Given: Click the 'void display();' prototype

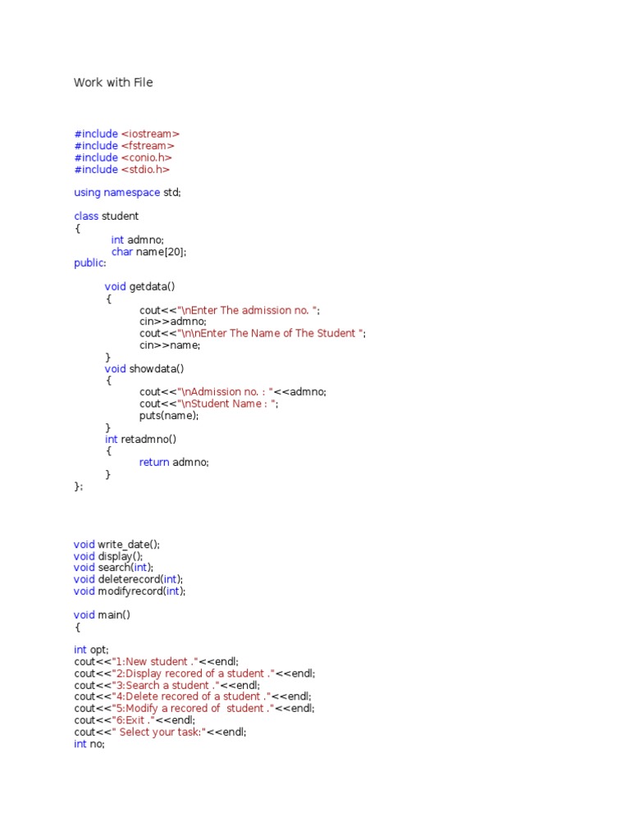Looking at the screenshot, I should click(x=108, y=556).
